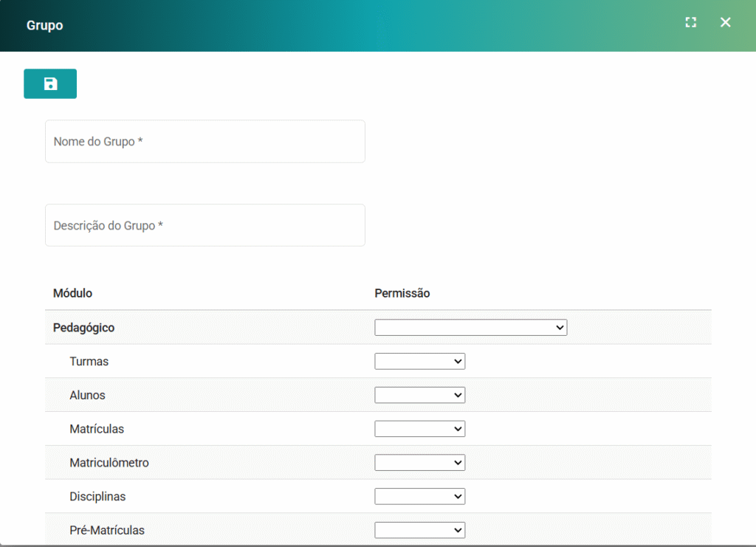The height and width of the screenshot is (547, 756).
Task: Click the Matrículas row label
Action: tap(96, 429)
